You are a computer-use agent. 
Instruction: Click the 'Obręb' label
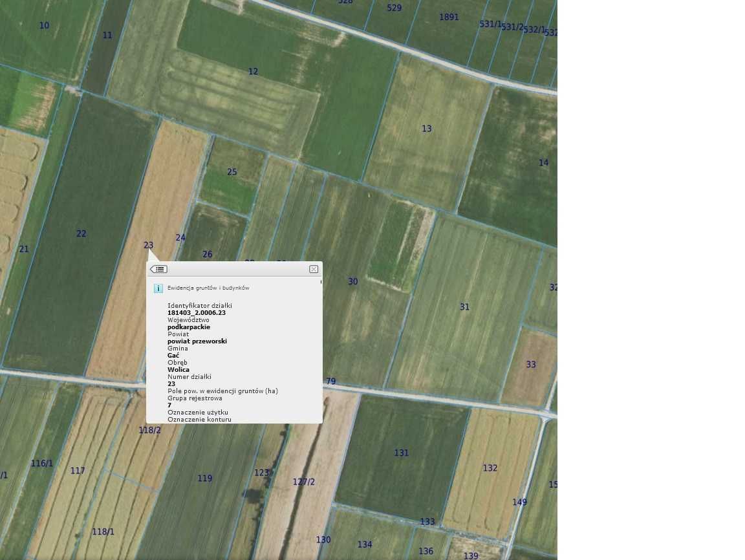(177, 363)
